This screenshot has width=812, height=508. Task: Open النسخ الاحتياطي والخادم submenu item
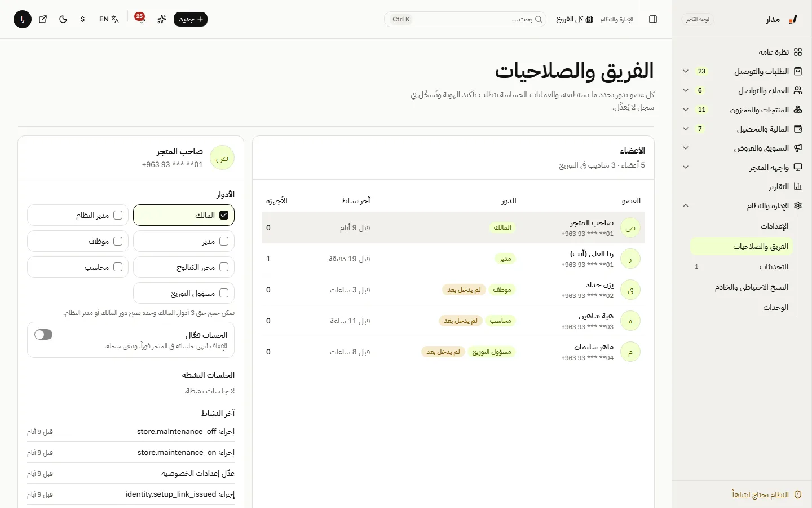(742, 287)
